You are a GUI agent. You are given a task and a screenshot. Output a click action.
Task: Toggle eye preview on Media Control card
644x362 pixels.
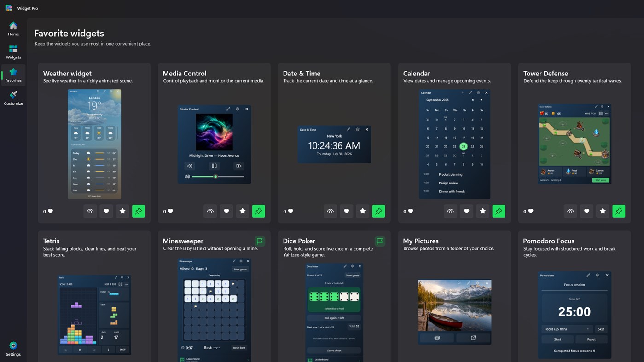210,211
